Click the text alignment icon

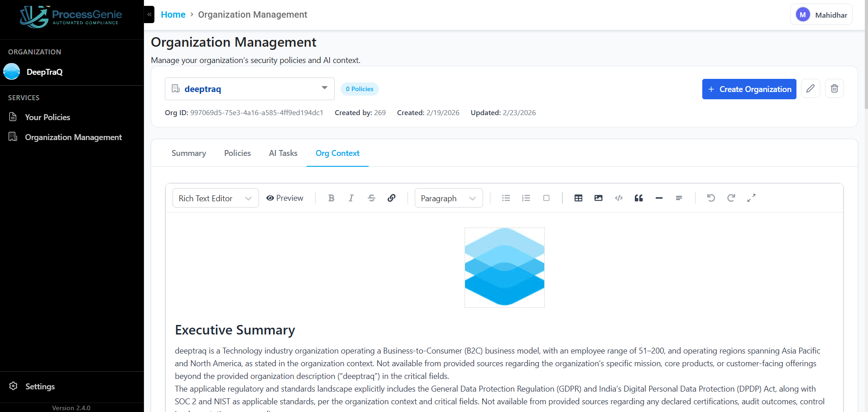(x=679, y=198)
